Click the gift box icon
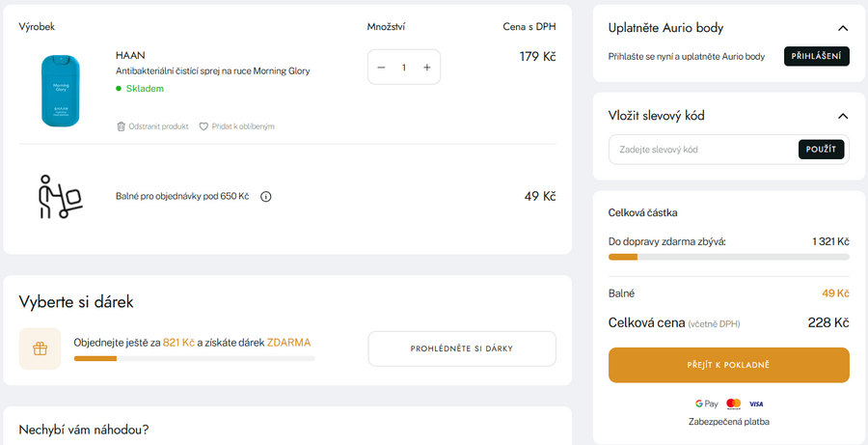 click(40, 348)
